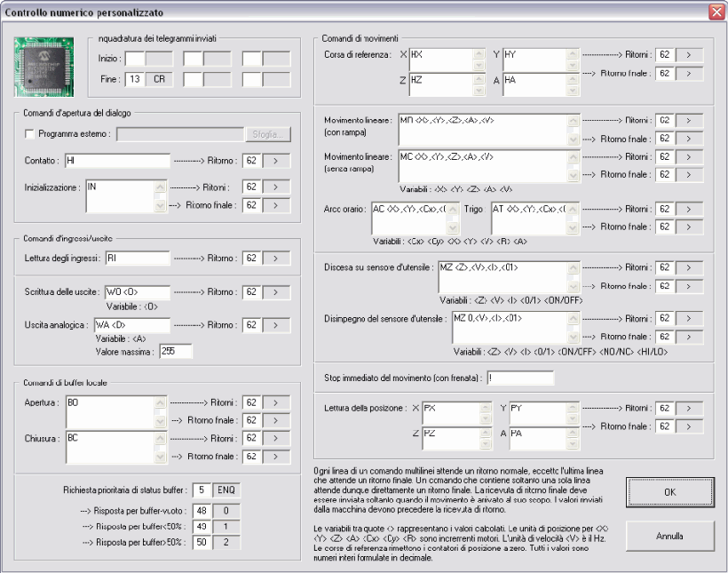Click scroll-down arrow in the Inizializzazione box

160,206
